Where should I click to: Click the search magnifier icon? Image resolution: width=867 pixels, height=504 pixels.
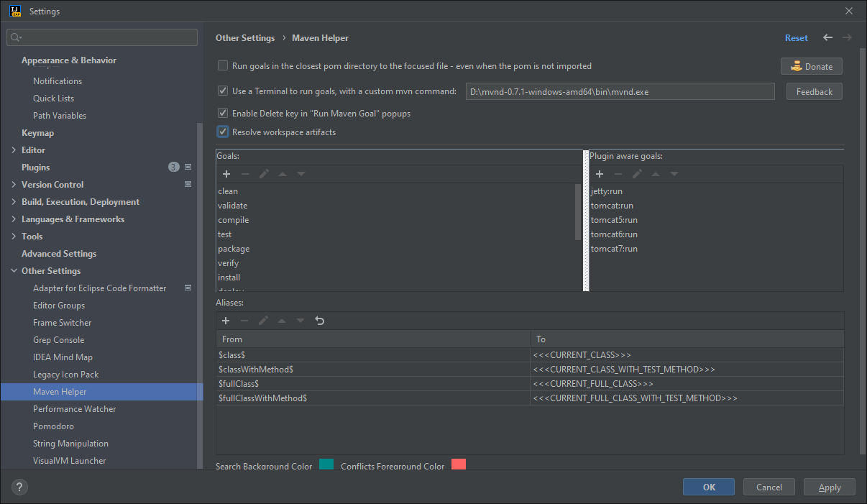17,37
